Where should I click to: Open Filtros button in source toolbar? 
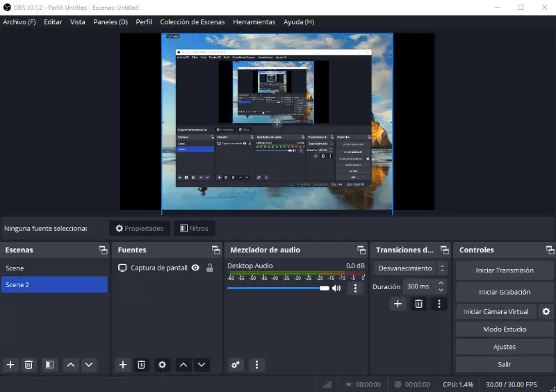[195, 229]
